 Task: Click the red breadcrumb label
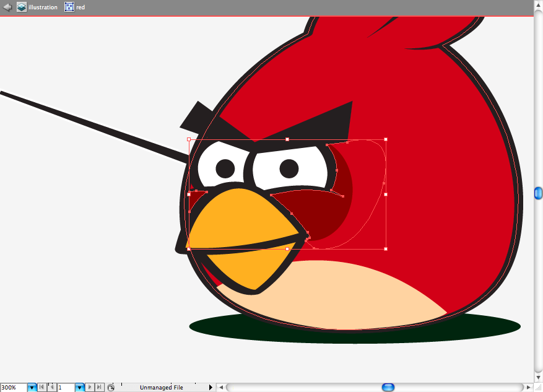(x=80, y=7)
